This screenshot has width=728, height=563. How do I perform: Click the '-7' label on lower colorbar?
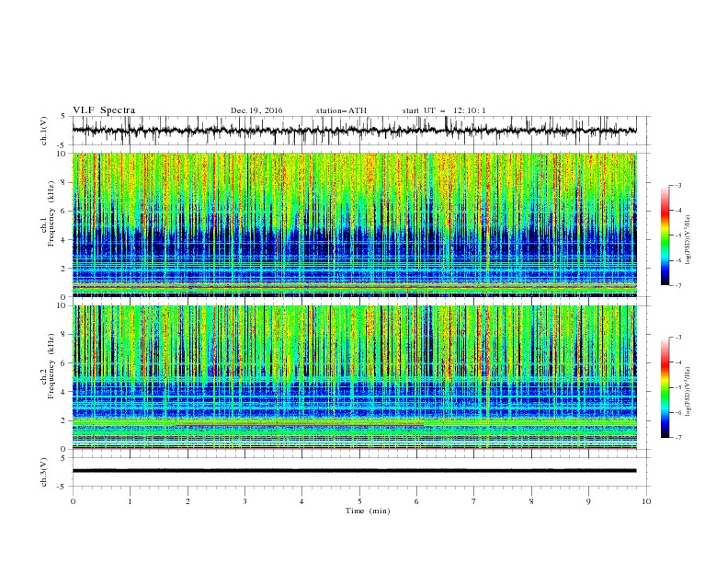(678, 438)
